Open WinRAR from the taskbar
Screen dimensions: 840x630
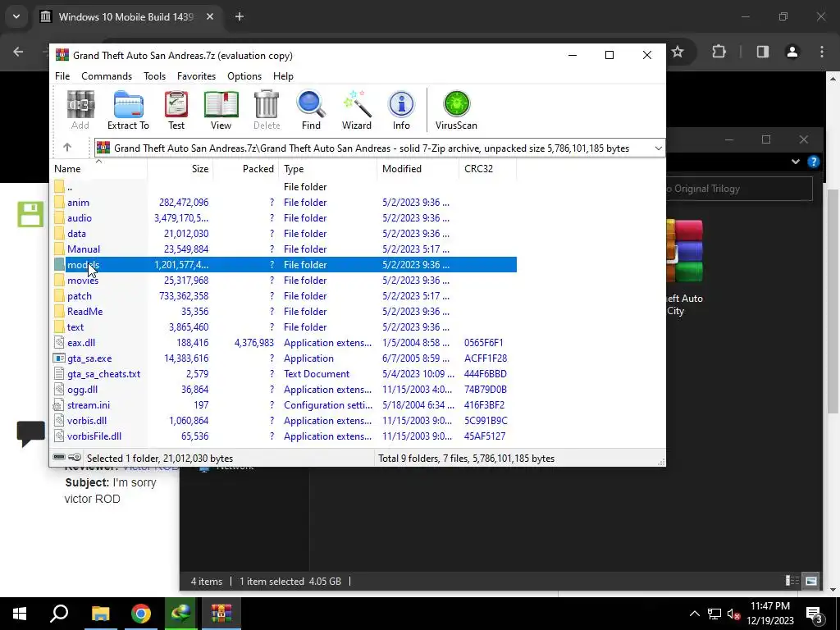[x=221, y=614]
